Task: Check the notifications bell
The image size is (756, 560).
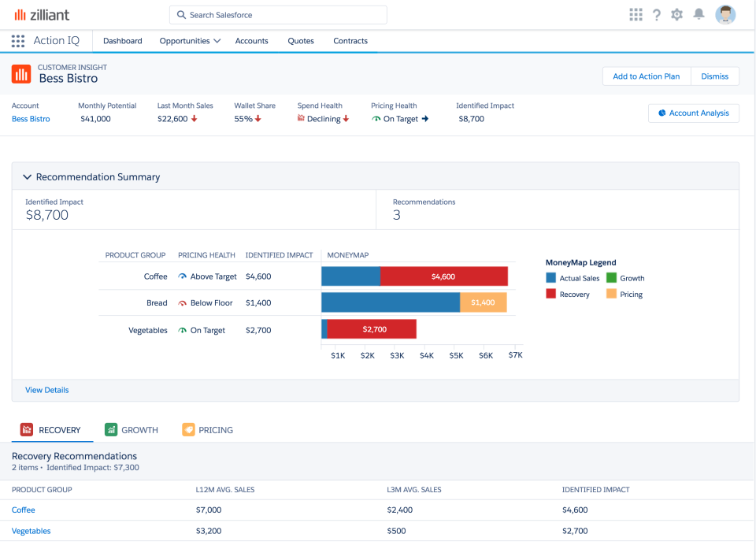Action: (699, 14)
